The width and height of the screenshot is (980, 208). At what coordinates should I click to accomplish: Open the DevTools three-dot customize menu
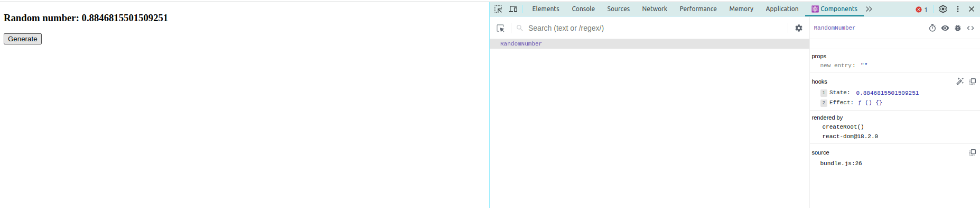tap(958, 9)
